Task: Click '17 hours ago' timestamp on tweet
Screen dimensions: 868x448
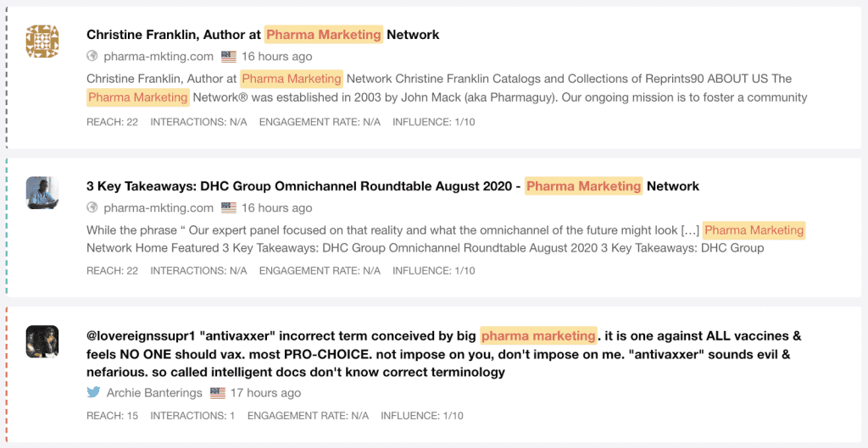Action: (x=265, y=393)
